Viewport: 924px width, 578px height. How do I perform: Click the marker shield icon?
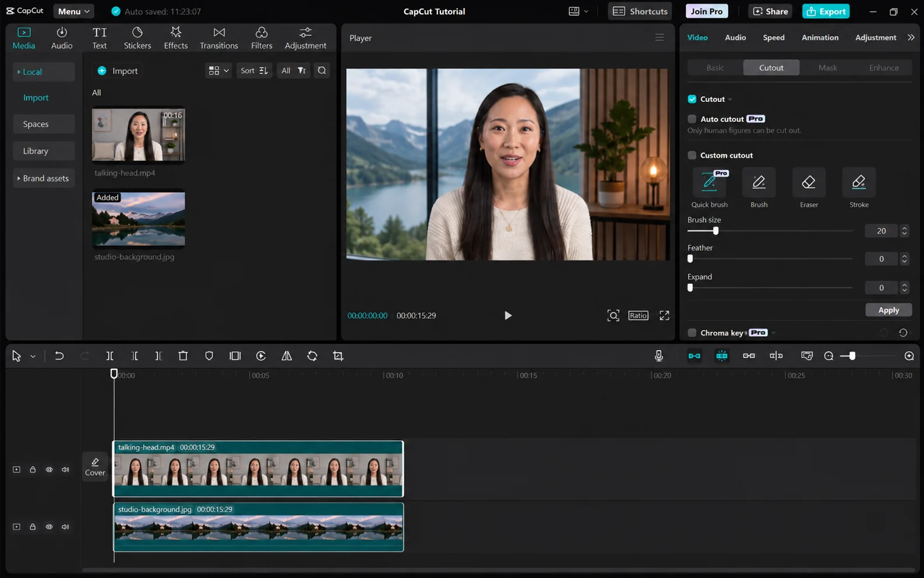(209, 356)
